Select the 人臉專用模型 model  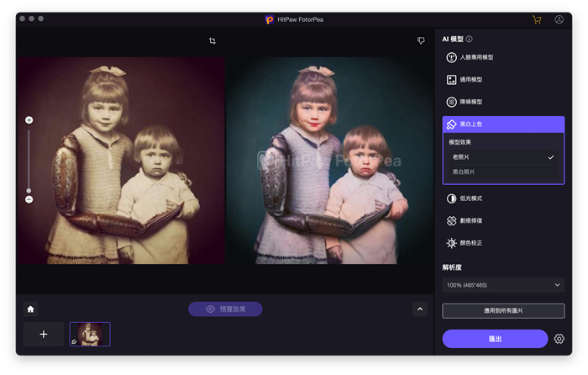click(475, 57)
